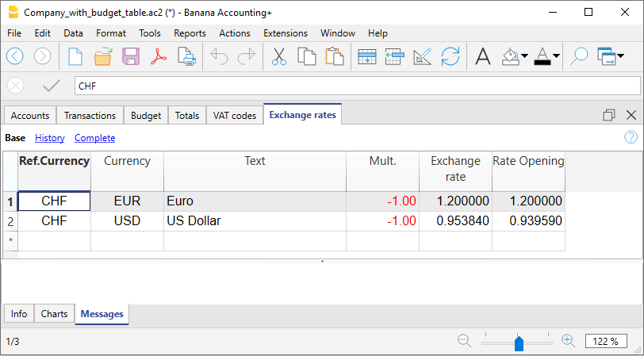Select the Base view
Screen dimensions: 644x356
[x=15, y=138]
